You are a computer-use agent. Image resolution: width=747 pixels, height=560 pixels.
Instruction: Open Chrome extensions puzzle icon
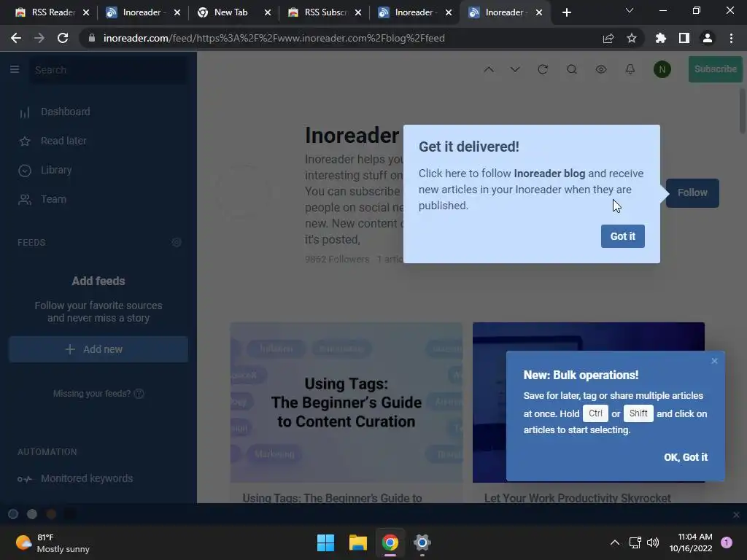[x=660, y=38]
